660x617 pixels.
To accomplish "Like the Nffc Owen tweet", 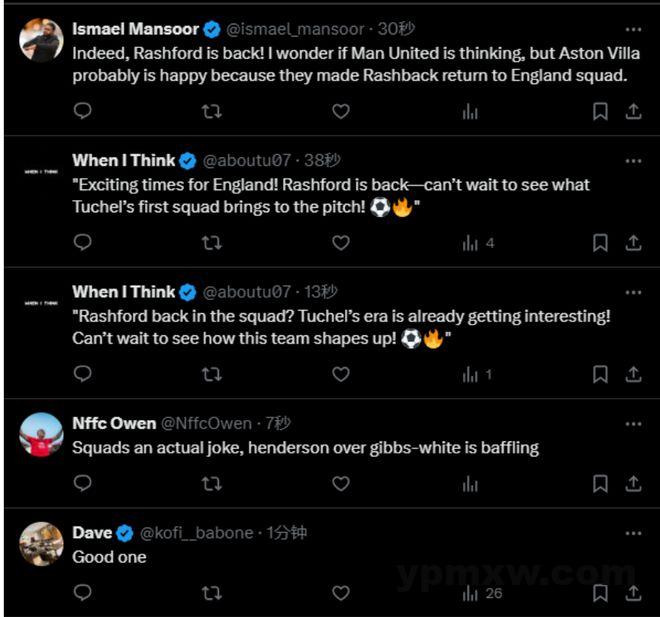I will coord(341,484).
